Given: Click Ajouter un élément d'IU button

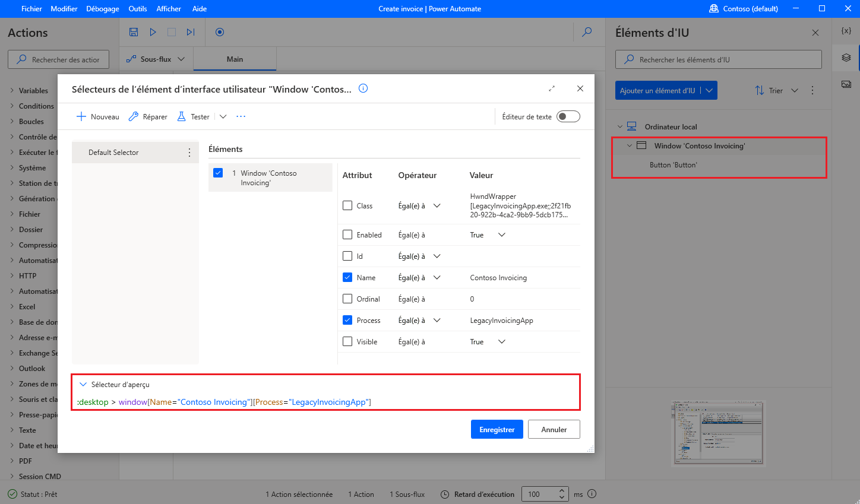Looking at the screenshot, I should tap(657, 90).
